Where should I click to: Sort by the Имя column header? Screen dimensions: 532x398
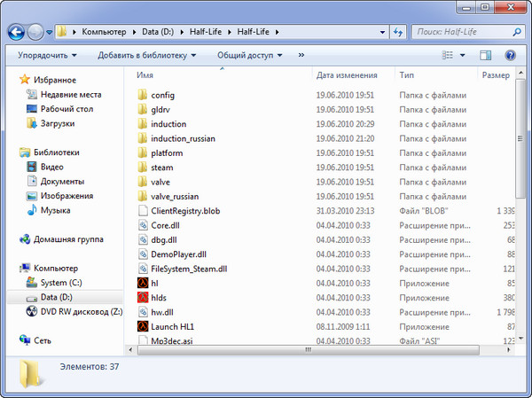tap(145, 75)
